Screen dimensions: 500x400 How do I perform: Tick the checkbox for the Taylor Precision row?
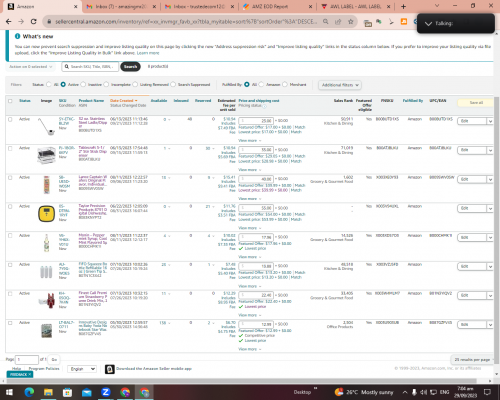pyautogui.click(x=10, y=207)
